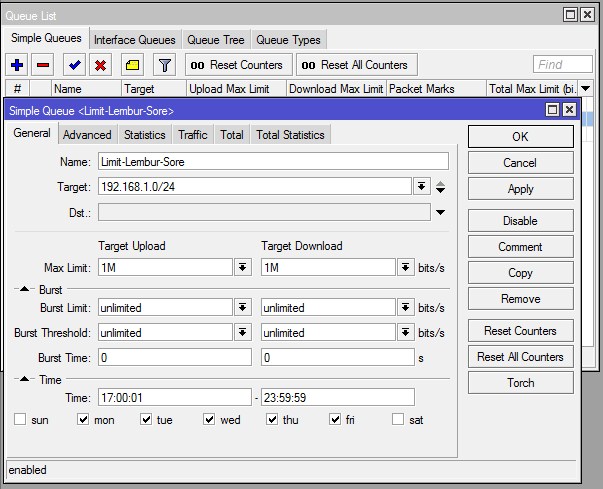Viewport: 603px width, 489px height.
Task: Enable the sat day checkbox
Action: [x=399, y=420]
